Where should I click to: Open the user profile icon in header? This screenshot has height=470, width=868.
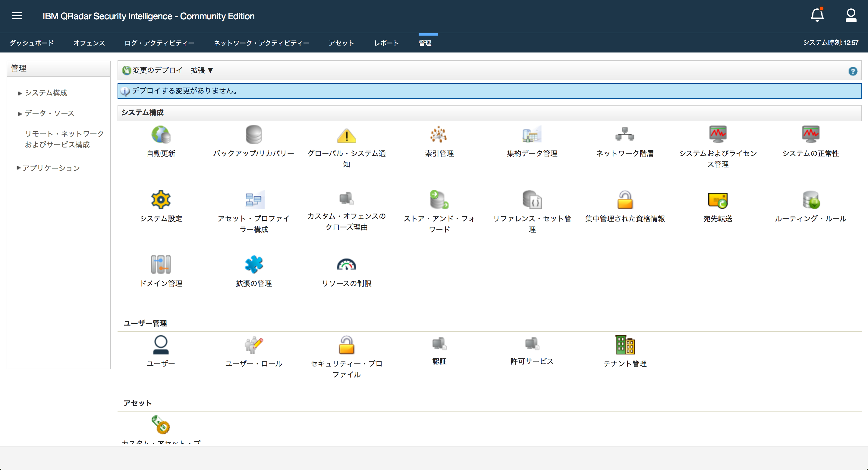(851, 15)
